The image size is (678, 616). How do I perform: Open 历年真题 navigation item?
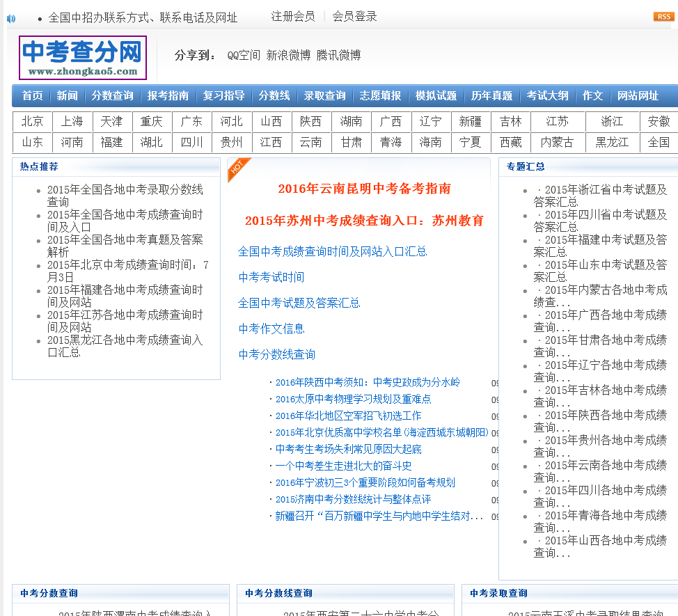point(491,95)
